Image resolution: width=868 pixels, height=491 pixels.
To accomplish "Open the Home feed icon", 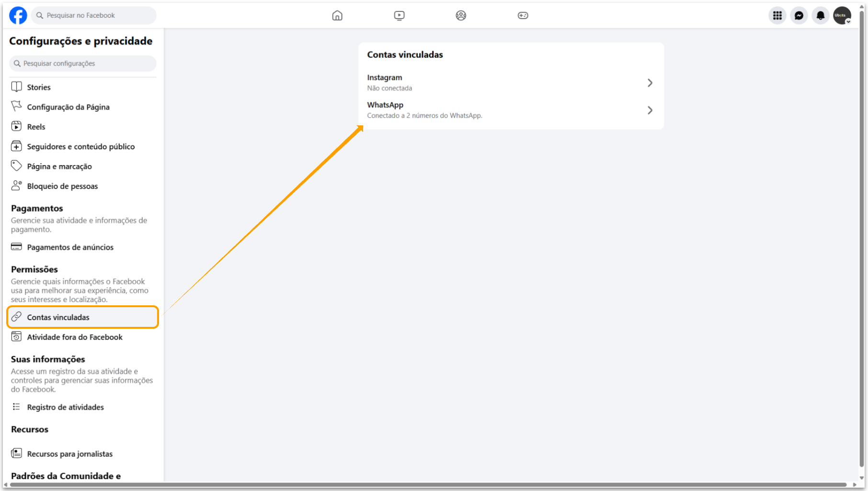I will pos(337,15).
